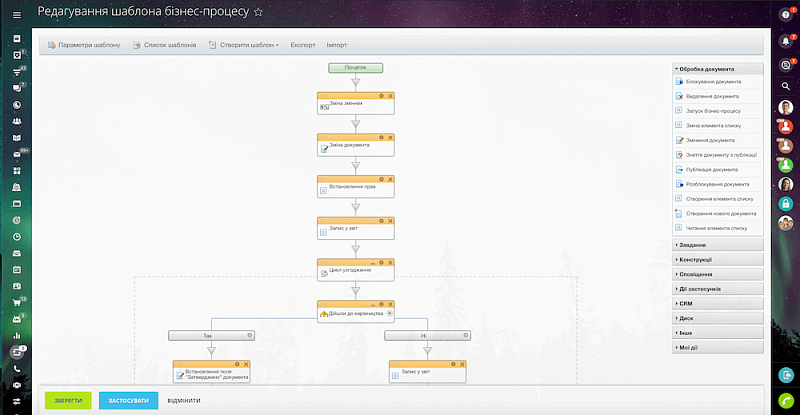Star the page as favorite
Image resolution: width=800 pixels, height=415 pixels.
point(258,13)
